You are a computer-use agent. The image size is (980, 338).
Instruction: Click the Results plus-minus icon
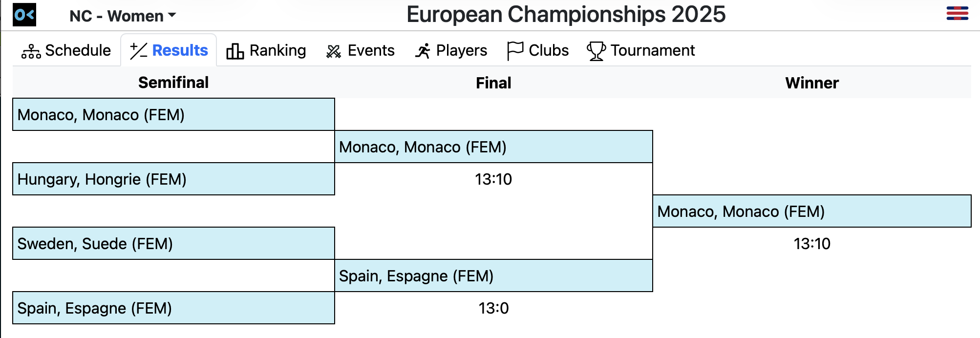point(138,51)
